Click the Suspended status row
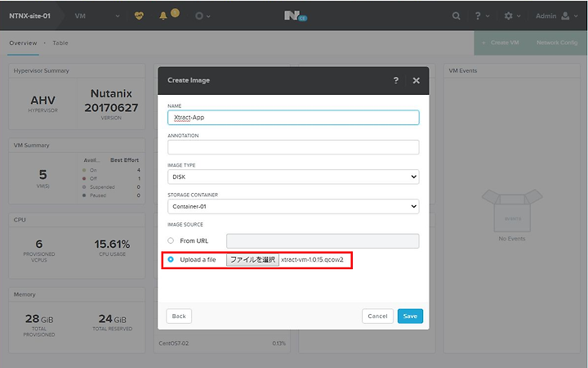Viewport: 588px width, 368px height. 111,187
